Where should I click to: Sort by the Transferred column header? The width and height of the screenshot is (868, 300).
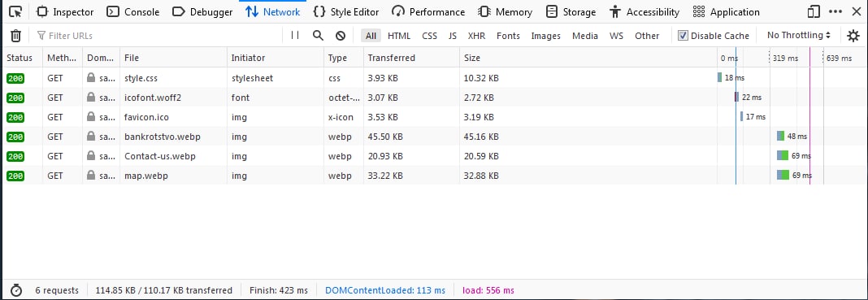coord(411,58)
